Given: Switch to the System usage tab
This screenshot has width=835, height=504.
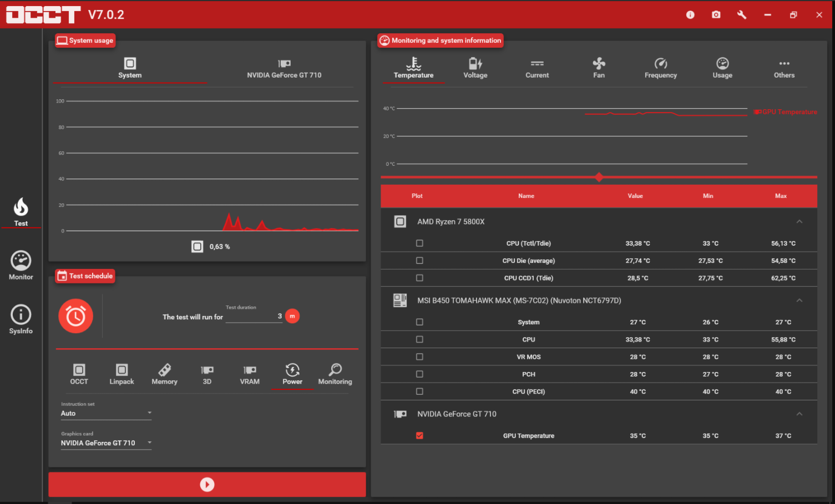Looking at the screenshot, I should point(130,68).
